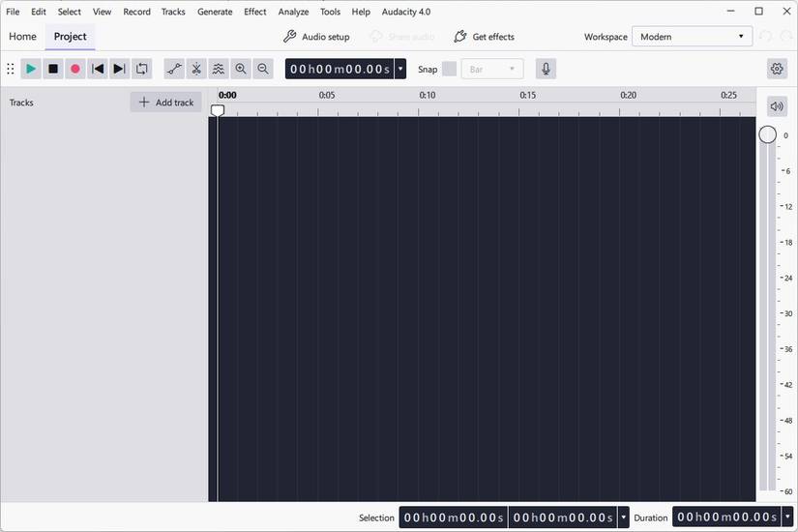Expand the Duration time format dropdown
The height and width of the screenshot is (532, 798).
click(x=787, y=517)
